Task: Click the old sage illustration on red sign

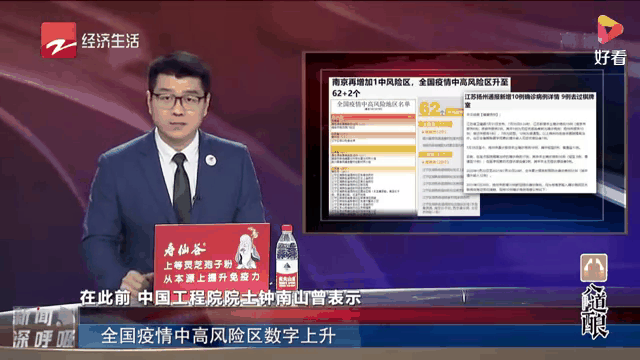Action: pyautogui.click(x=248, y=249)
